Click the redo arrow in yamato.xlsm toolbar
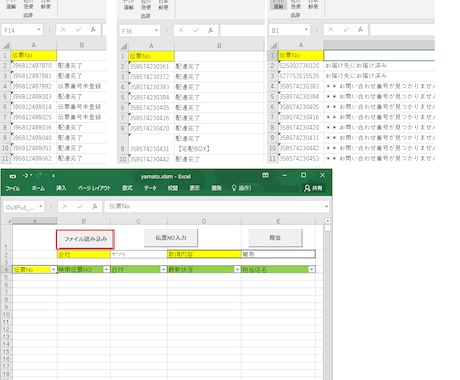The width and height of the screenshot is (460, 380). pyautogui.click(x=40, y=175)
